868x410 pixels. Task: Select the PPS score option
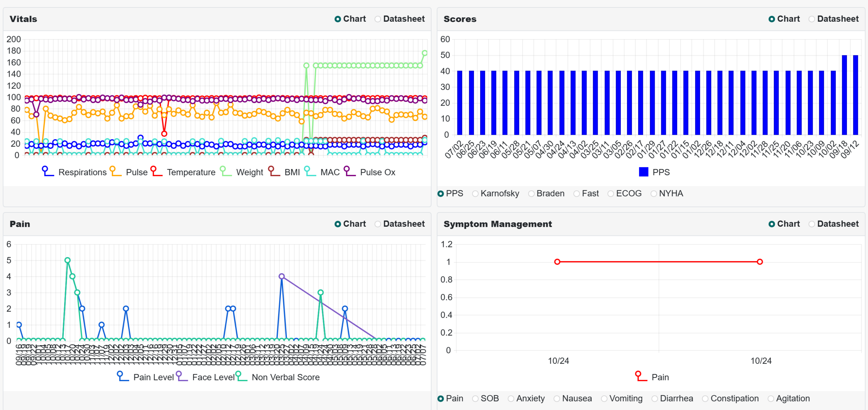click(450, 193)
